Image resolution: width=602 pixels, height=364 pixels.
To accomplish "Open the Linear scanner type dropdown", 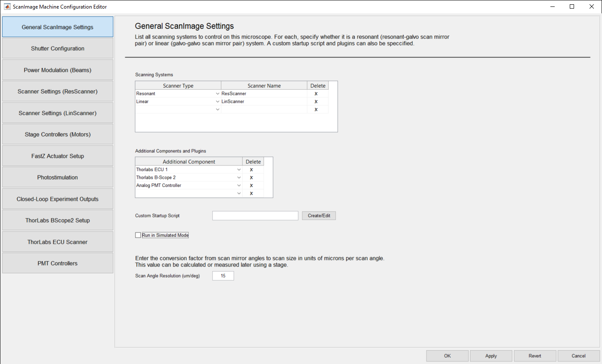I will pyautogui.click(x=218, y=101).
